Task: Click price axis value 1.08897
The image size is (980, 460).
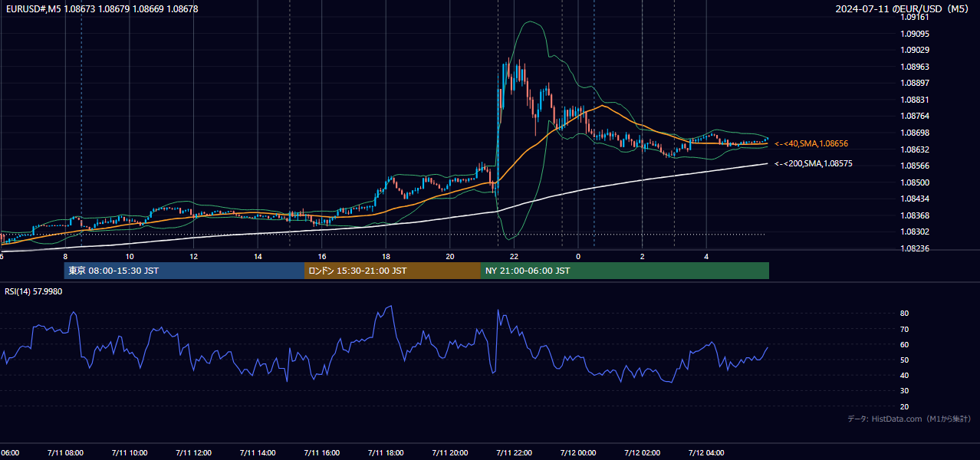Action: click(914, 83)
